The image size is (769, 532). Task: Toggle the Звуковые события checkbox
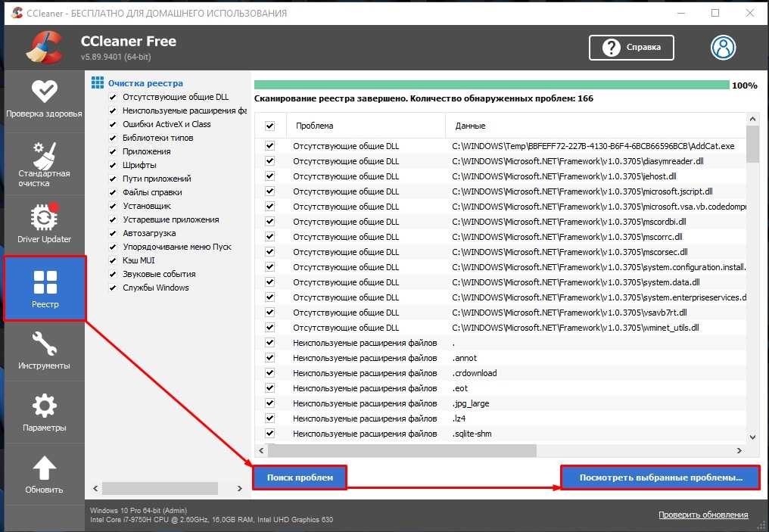[113, 274]
